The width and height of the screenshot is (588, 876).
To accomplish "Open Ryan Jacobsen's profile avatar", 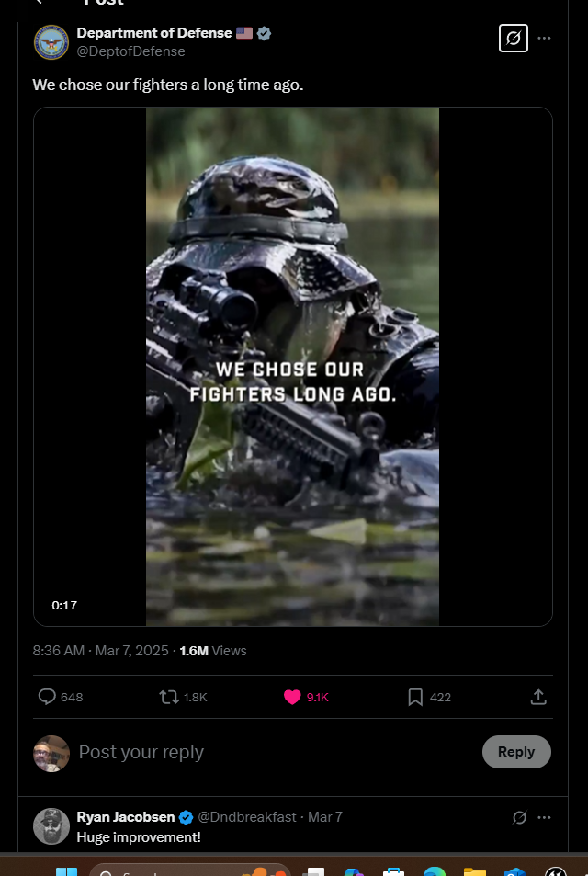I will pos(51,825).
